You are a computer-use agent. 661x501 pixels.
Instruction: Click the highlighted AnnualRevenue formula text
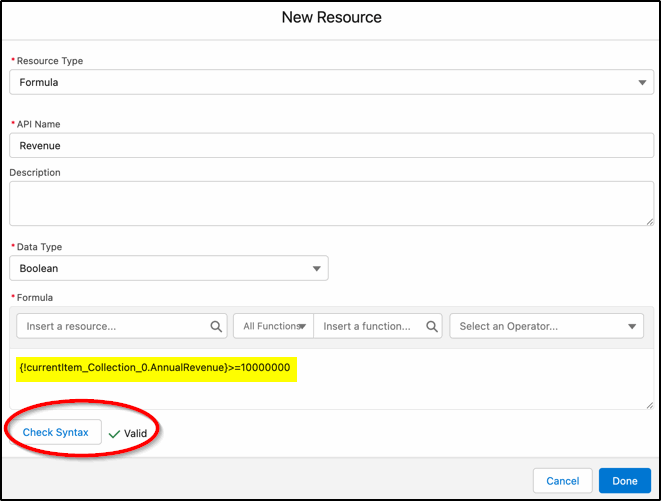(x=155, y=367)
